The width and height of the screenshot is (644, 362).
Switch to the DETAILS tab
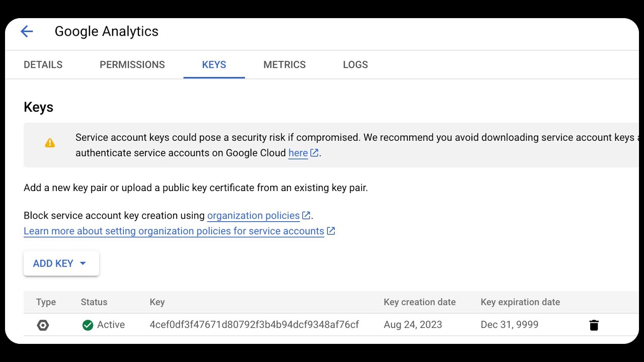[43, 65]
